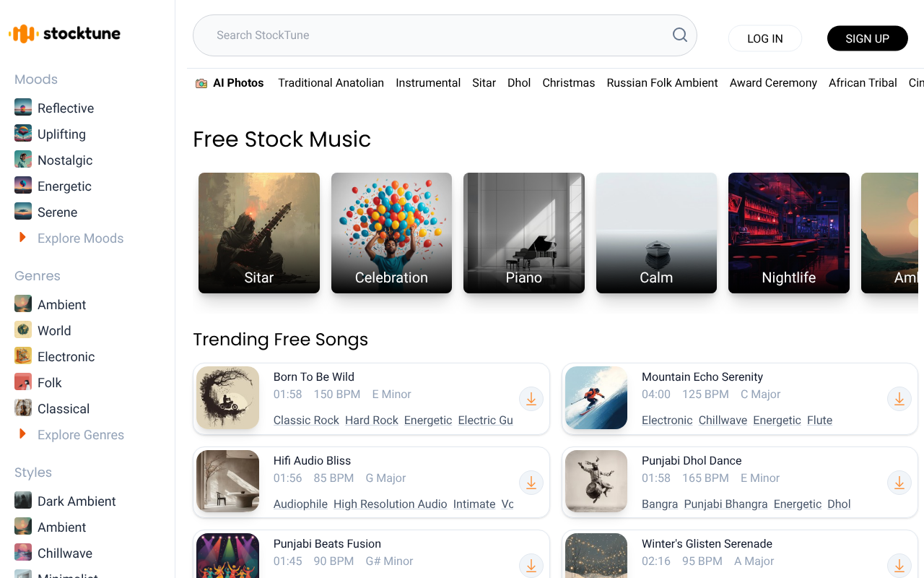
Task: Switch to the Christmas music category
Action: click(x=568, y=82)
